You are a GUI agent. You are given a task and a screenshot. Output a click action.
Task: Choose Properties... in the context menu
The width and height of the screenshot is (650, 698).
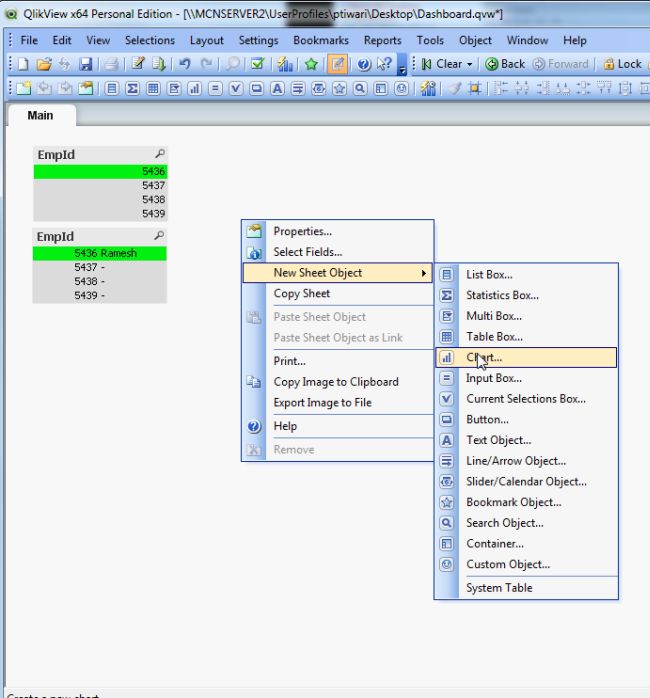coord(338,231)
